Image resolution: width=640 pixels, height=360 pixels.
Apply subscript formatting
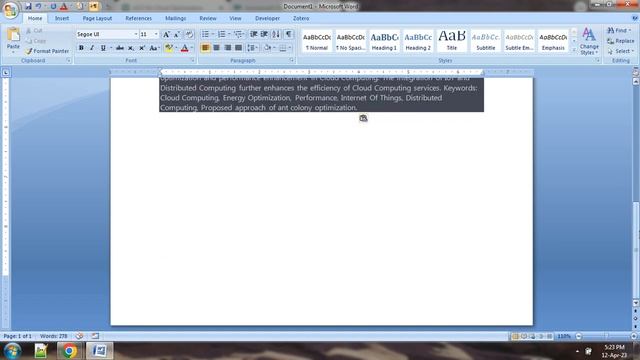(131, 48)
